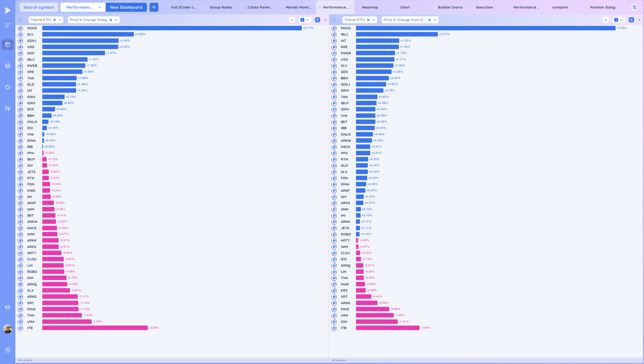This screenshot has width=644, height=364.
Task: Switch to the Heatmap tab
Action: 370,7
